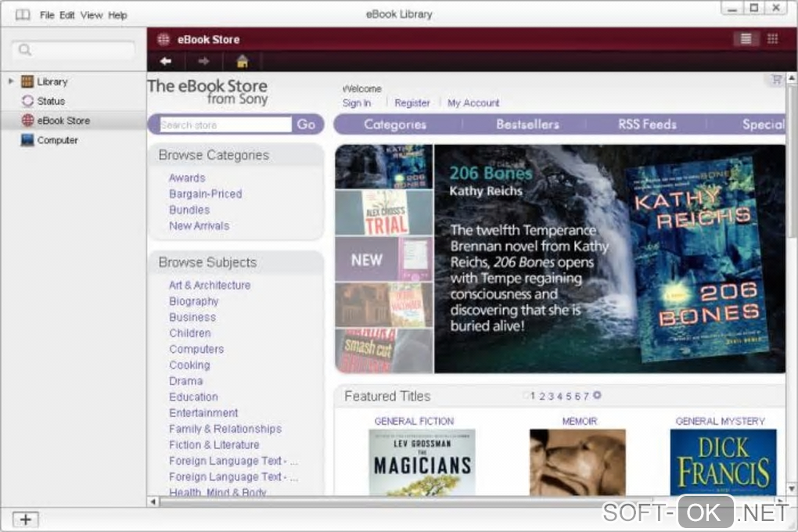The image size is (798, 532).
Task: Open the shopping cart icon
Action: 777,80
